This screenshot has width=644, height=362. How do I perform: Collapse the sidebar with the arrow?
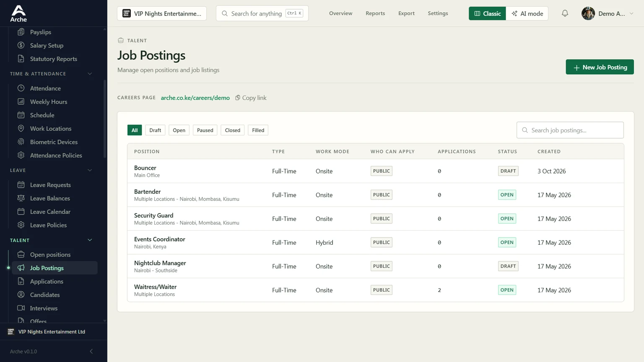click(x=91, y=351)
